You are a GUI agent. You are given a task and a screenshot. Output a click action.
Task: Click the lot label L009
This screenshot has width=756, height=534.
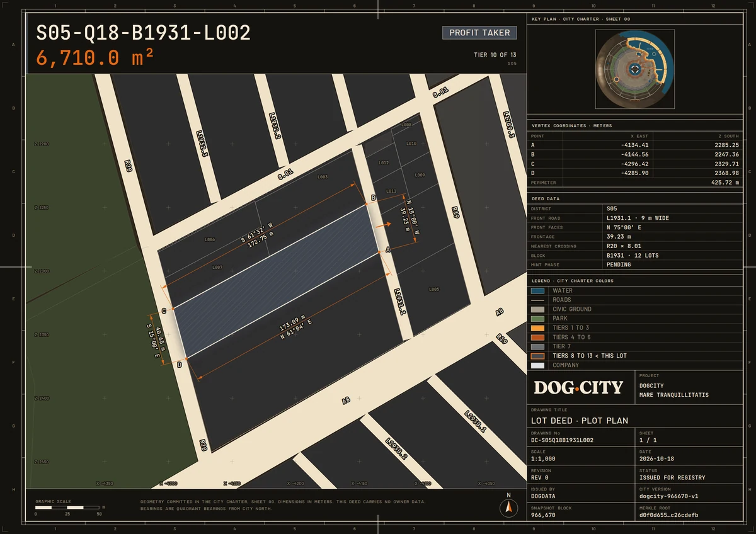click(420, 174)
